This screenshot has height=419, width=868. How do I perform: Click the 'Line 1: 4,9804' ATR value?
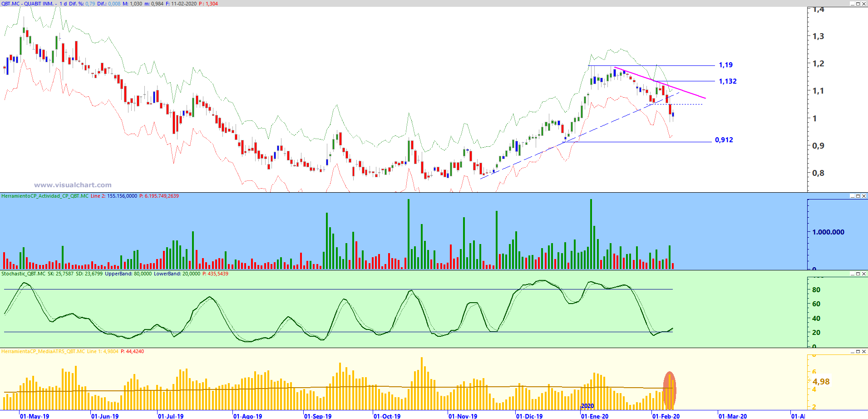point(103,351)
